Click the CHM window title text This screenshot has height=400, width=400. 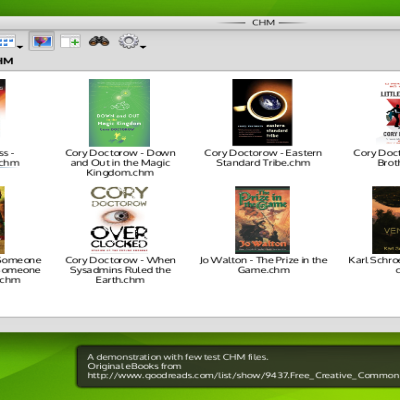(263, 23)
